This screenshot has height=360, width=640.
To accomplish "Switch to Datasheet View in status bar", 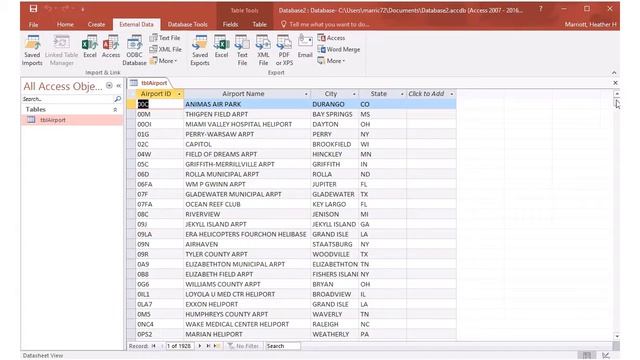I will point(587,355).
